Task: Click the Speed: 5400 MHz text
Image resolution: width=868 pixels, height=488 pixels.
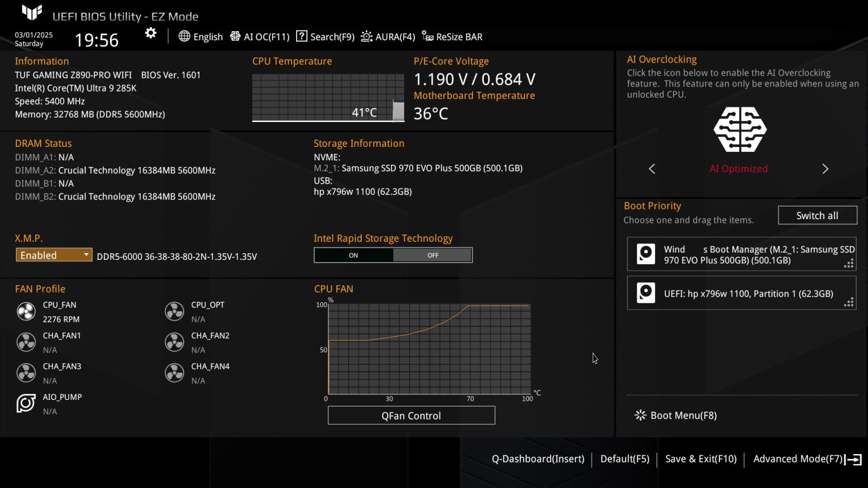Action: [x=50, y=101]
